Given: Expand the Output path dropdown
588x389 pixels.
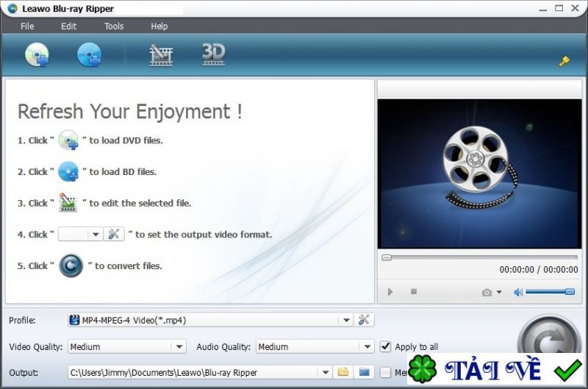Looking at the screenshot, I should click(x=325, y=372).
